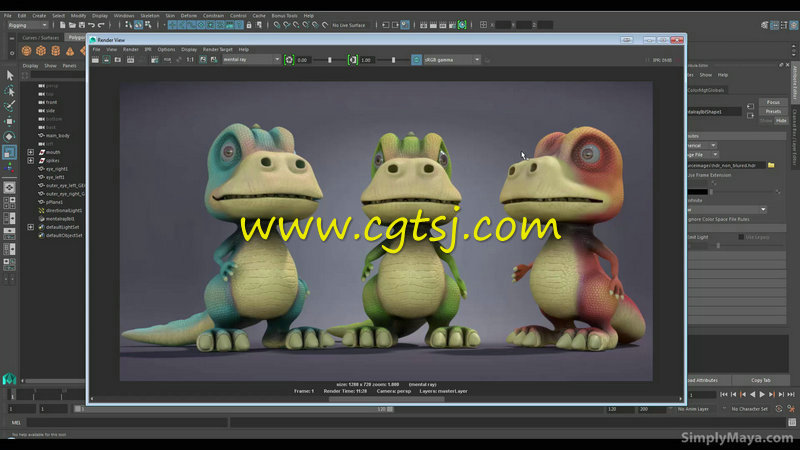Click the Presets button
The image size is (800, 450).
tap(773, 111)
